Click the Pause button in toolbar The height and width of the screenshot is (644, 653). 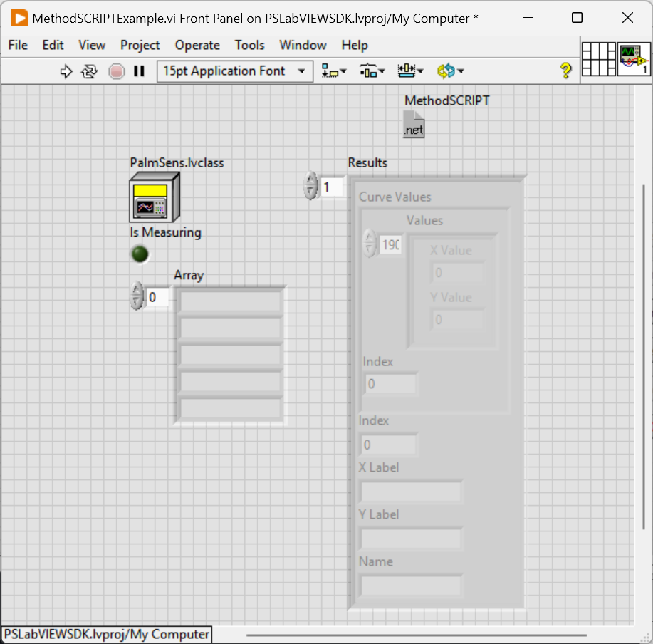139,71
